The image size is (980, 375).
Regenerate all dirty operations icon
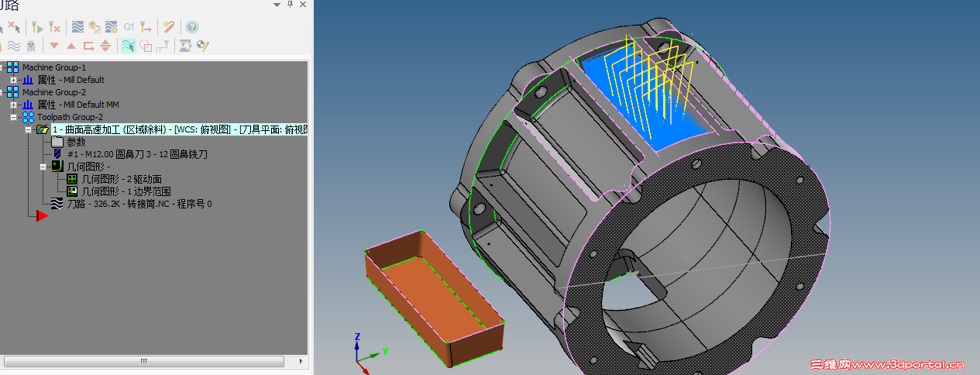coord(54,26)
